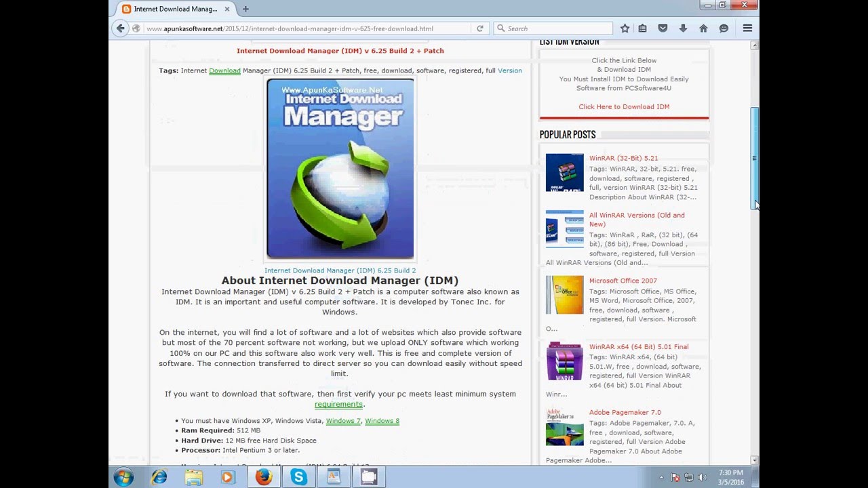Click the About Internet Download Manager (IDM) heading
The image size is (868, 488).
[340, 281]
